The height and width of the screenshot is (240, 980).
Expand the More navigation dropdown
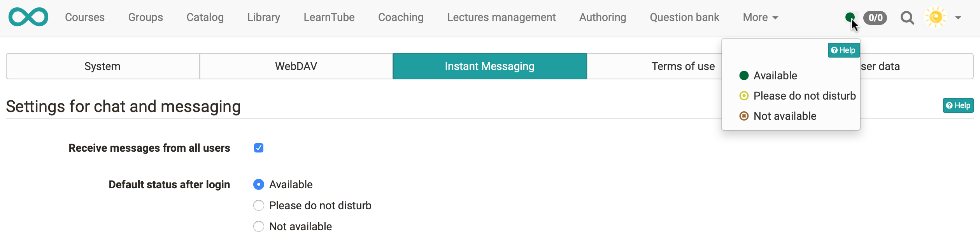(x=760, y=18)
